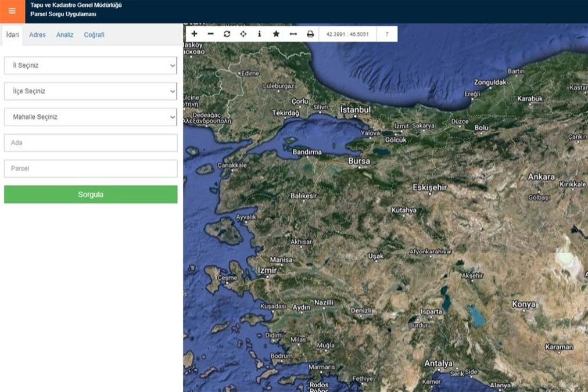The width and height of the screenshot is (588, 392).
Task: Click the star favorites icon
Action: pos(276,34)
